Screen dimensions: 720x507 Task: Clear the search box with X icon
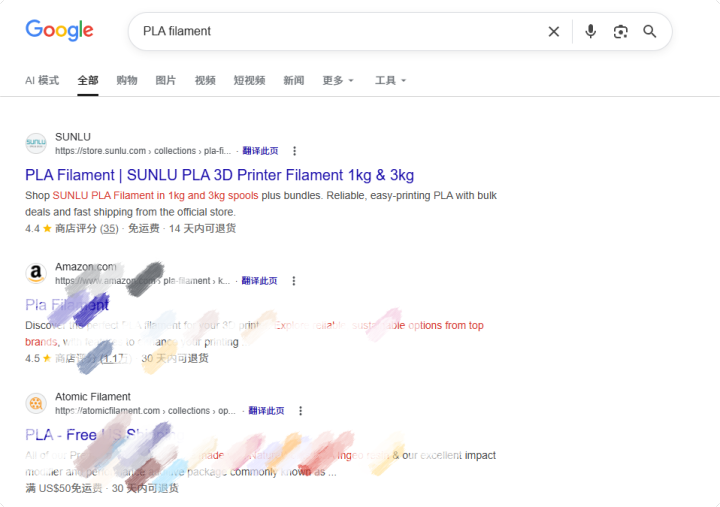(x=554, y=32)
